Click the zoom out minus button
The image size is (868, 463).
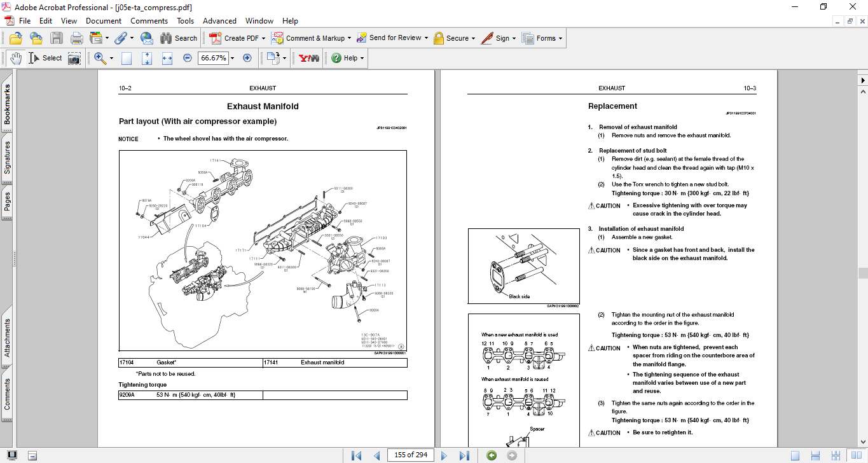[188, 58]
